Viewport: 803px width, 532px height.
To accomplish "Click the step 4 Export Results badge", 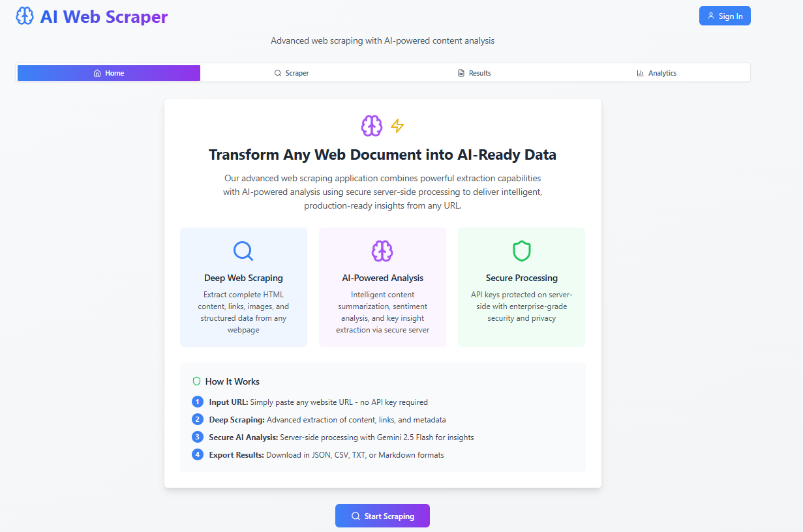I will click(x=198, y=454).
